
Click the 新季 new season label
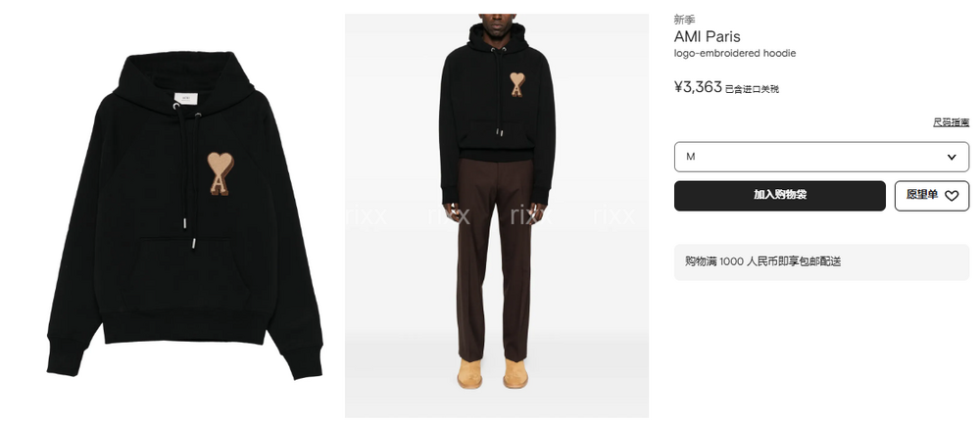(x=684, y=20)
